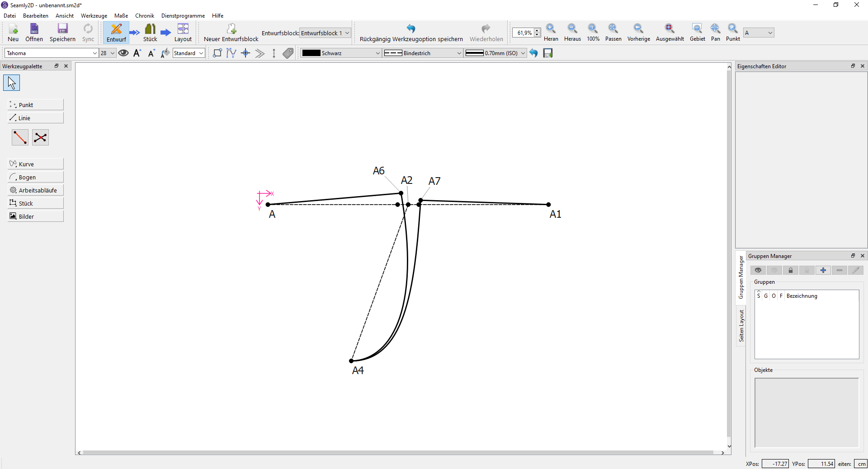Click the Heran zoom-in icon

click(x=551, y=29)
